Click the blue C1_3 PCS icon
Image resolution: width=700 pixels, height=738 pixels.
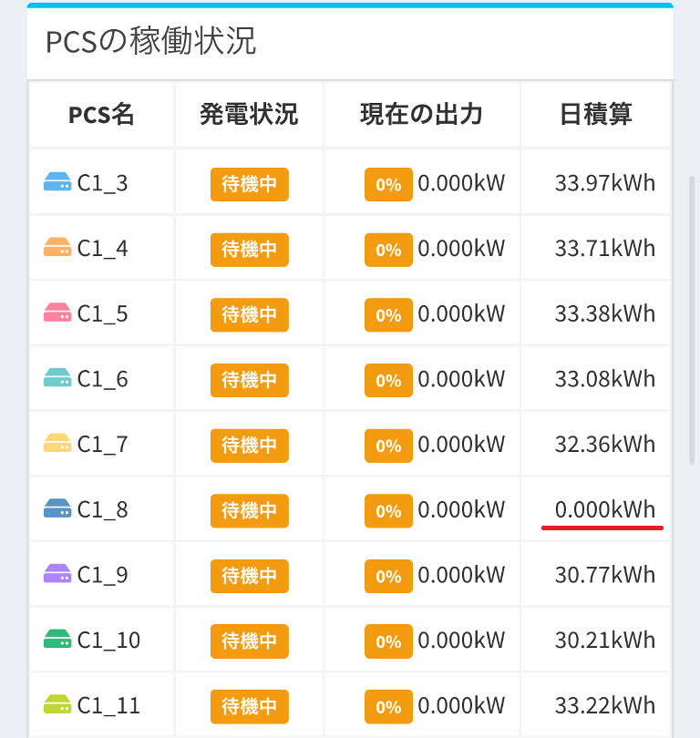[x=57, y=183]
